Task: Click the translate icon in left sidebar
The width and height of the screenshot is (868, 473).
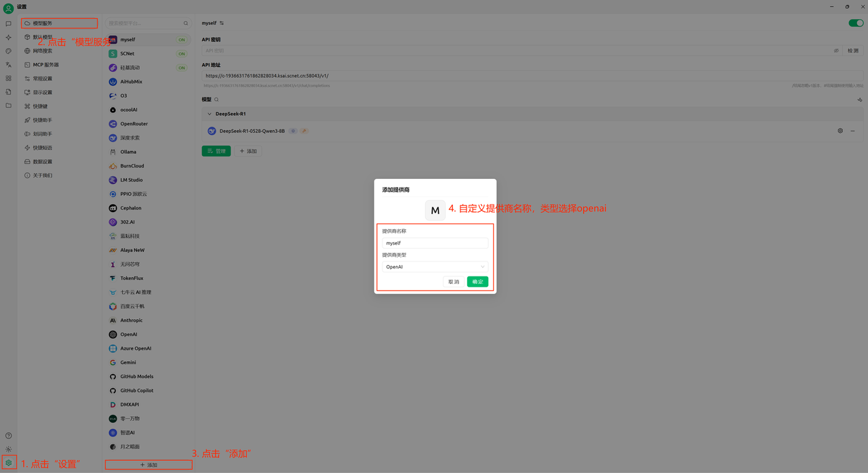Action: 8,65
